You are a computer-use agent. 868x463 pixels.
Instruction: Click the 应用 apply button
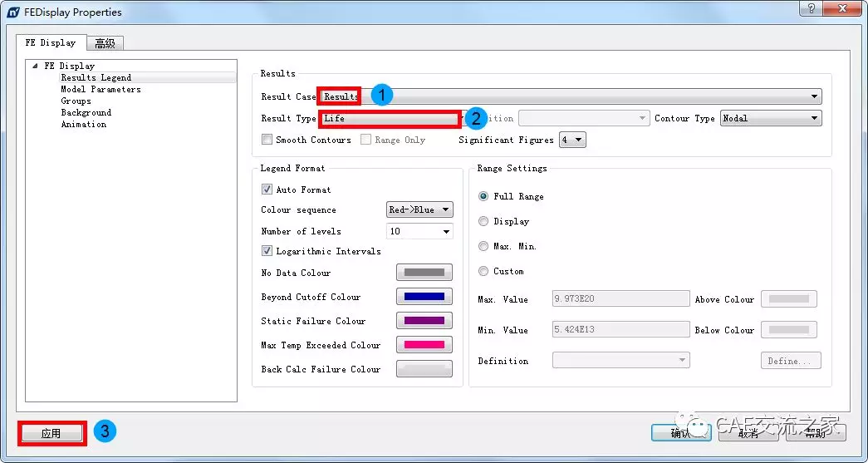(x=51, y=433)
